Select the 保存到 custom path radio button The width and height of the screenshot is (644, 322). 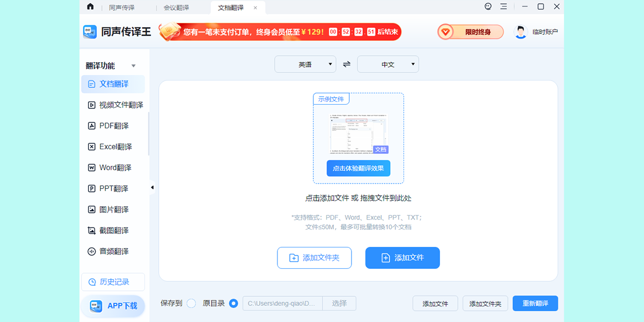192,303
